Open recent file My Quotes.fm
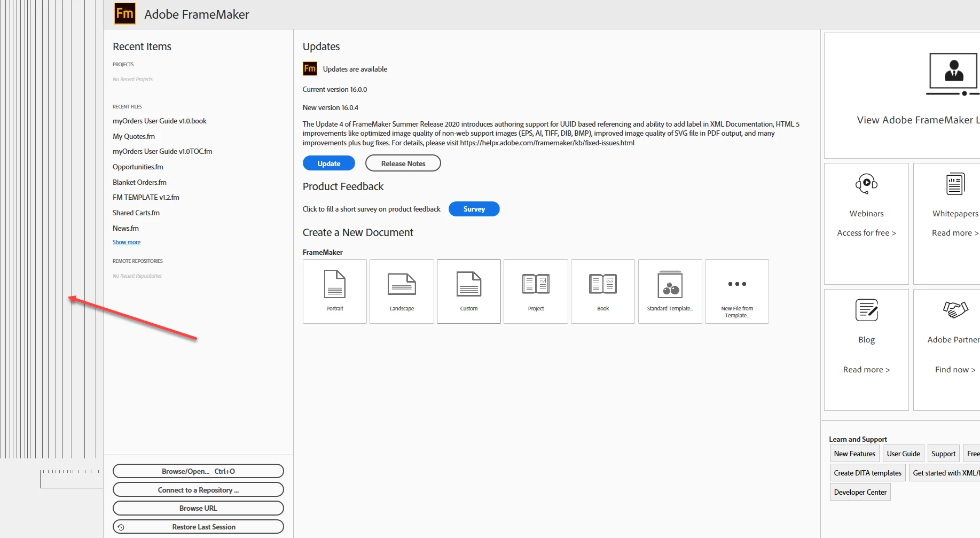Image resolution: width=980 pixels, height=538 pixels. click(134, 136)
